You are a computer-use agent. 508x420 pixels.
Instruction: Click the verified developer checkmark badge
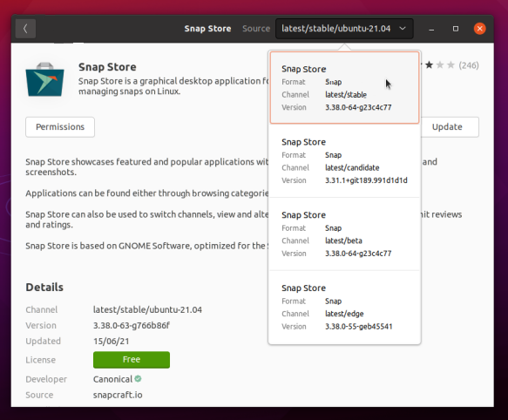click(138, 378)
